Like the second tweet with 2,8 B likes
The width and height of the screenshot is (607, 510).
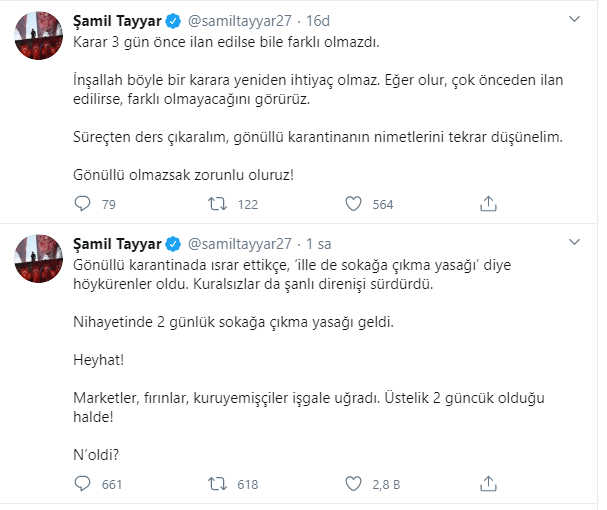(352, 484)
